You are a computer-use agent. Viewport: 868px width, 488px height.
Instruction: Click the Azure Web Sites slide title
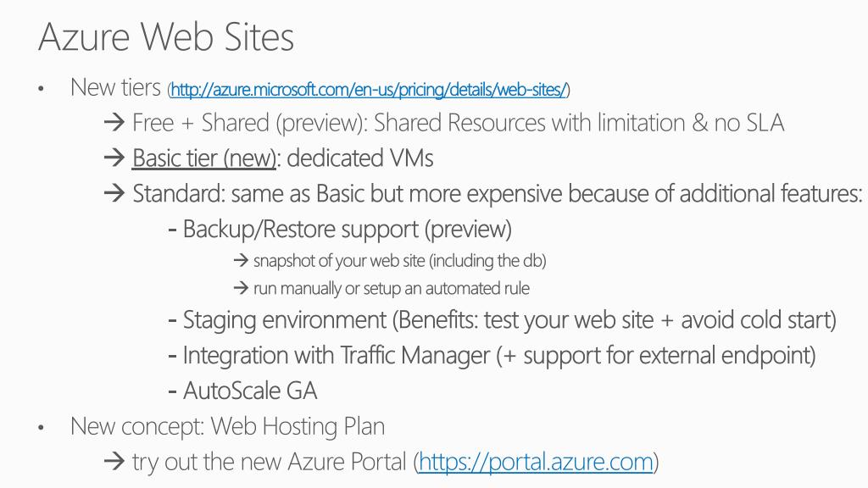click(x=166, y=37)
